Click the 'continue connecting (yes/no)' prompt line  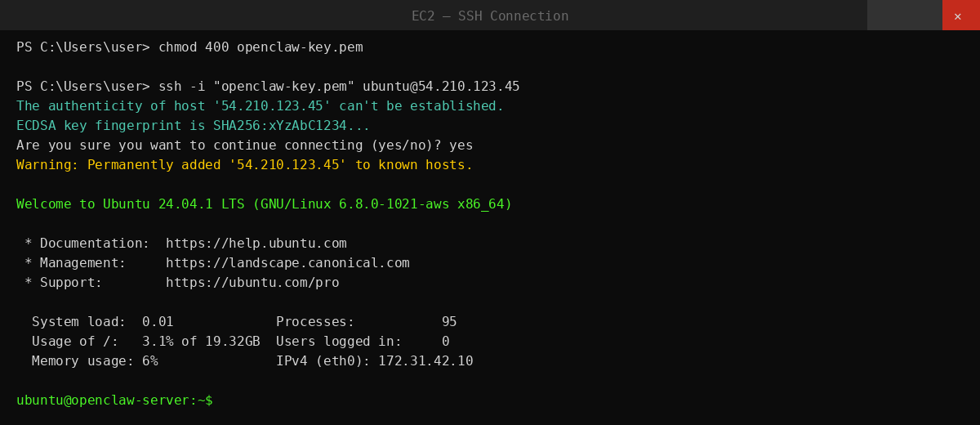(244, 145)
